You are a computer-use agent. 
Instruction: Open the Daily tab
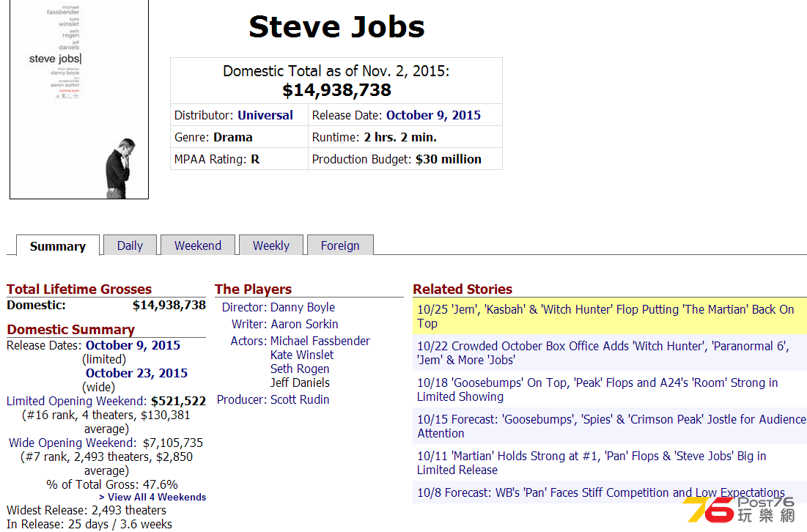pos(130,245)
